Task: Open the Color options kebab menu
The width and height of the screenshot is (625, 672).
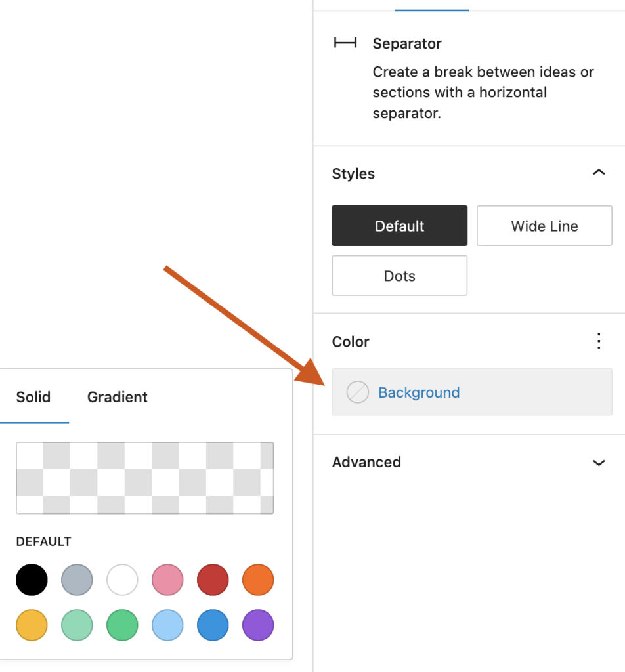Action: (x=598, y=341)
